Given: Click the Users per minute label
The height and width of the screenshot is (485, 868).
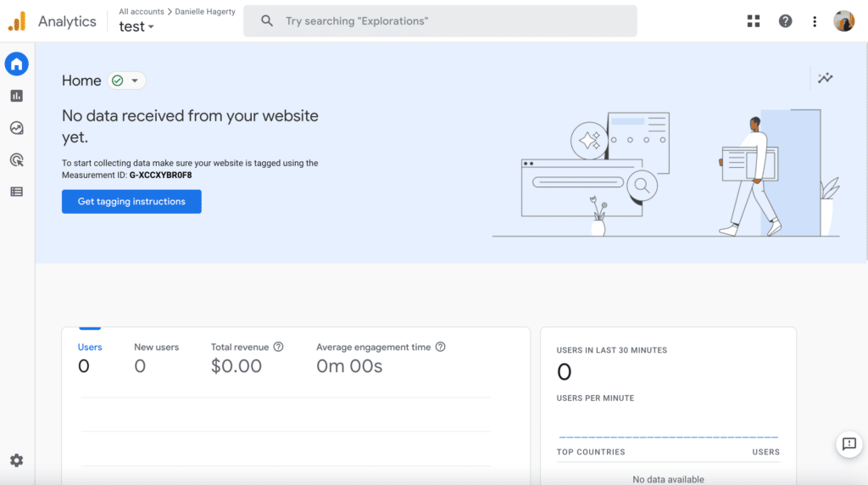Looking at the screenshot, I should click(595, 398).
